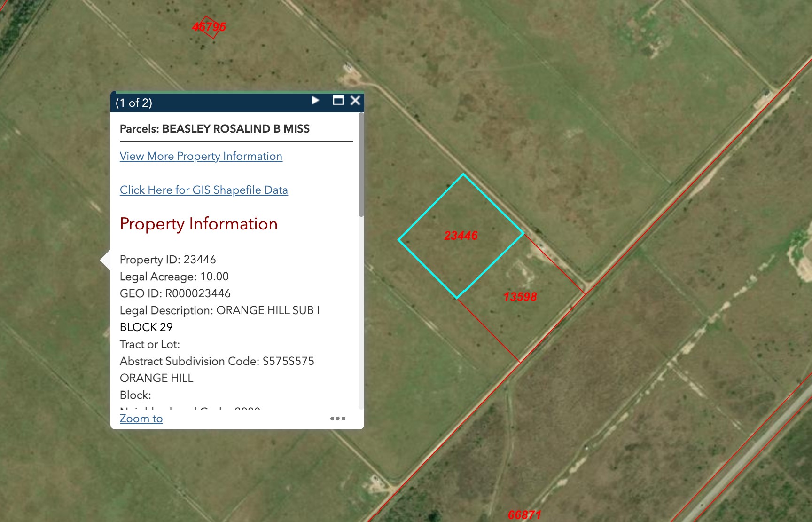812x522 pixels.
Task: Click the Legal Description ORANGE HILL SUB line
Action: (x=220, y=310)
